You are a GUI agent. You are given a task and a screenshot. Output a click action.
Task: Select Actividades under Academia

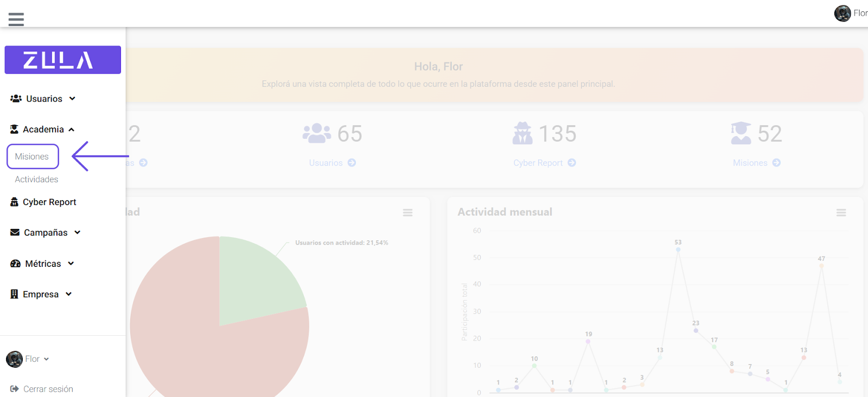[x=36, y=179]
